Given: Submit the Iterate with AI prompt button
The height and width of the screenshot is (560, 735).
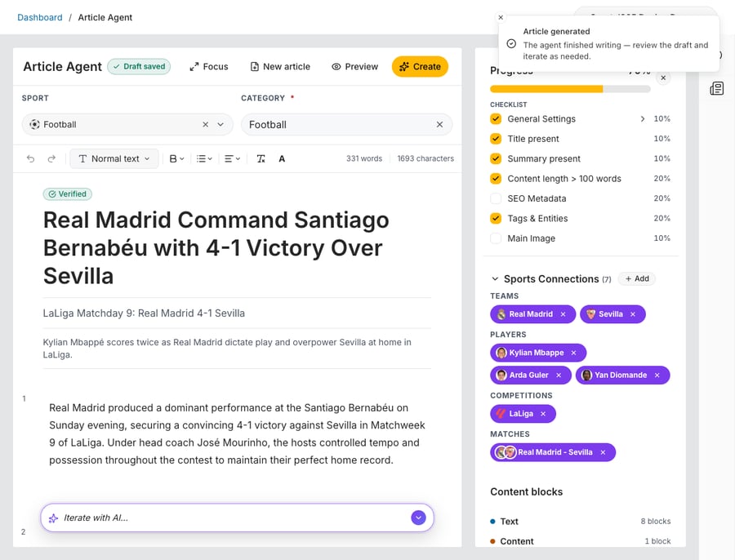Looking at the screenshot, I should 419,518.
